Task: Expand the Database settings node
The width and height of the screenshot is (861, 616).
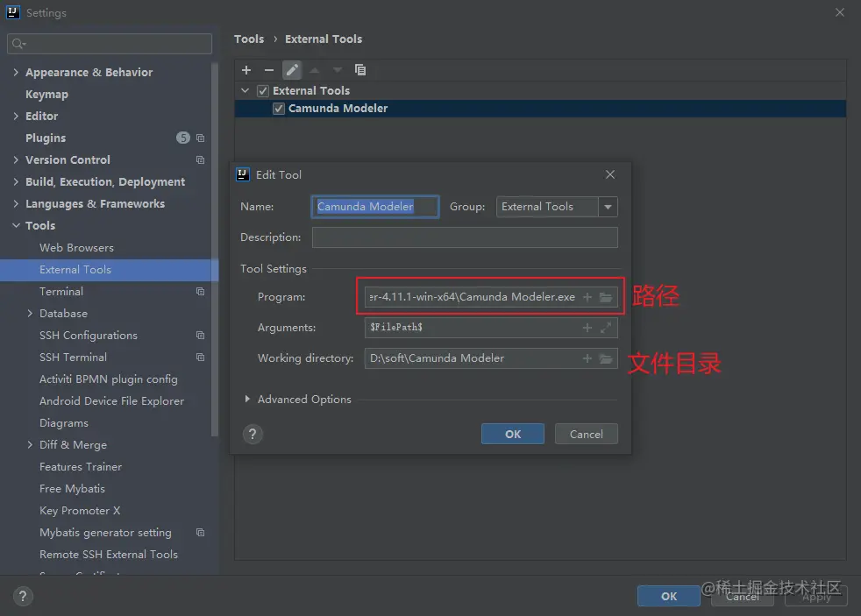Action: [30, 313]
